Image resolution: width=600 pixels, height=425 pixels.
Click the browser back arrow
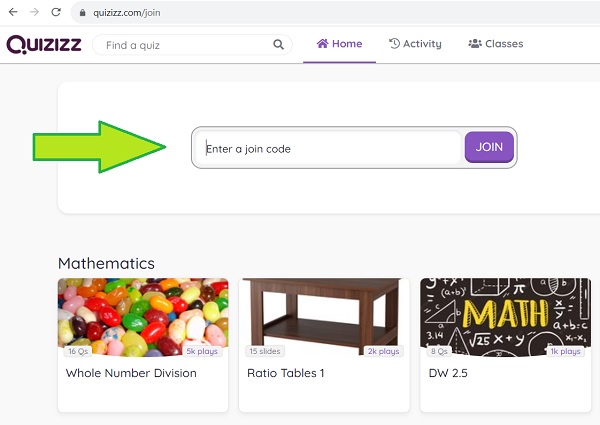[12, 12]
